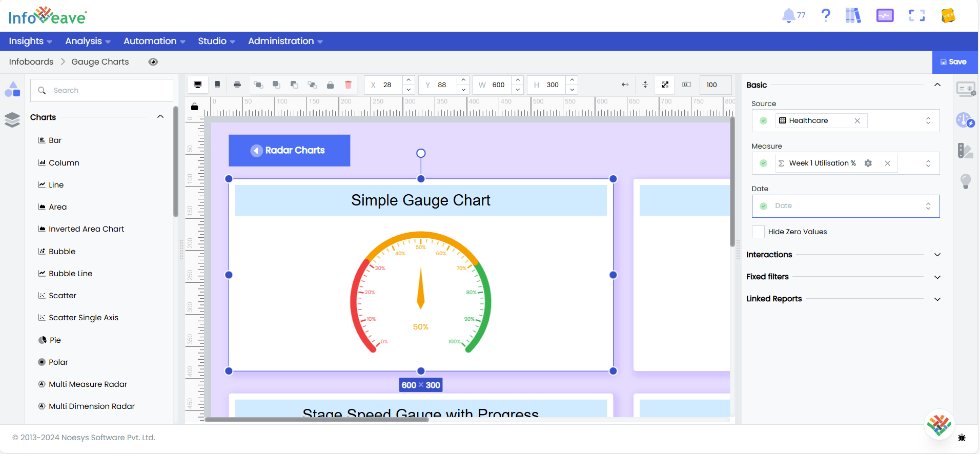Select the Column chart type
The height and width of the screenshot is (454, 980).
(x=58, y=162)
